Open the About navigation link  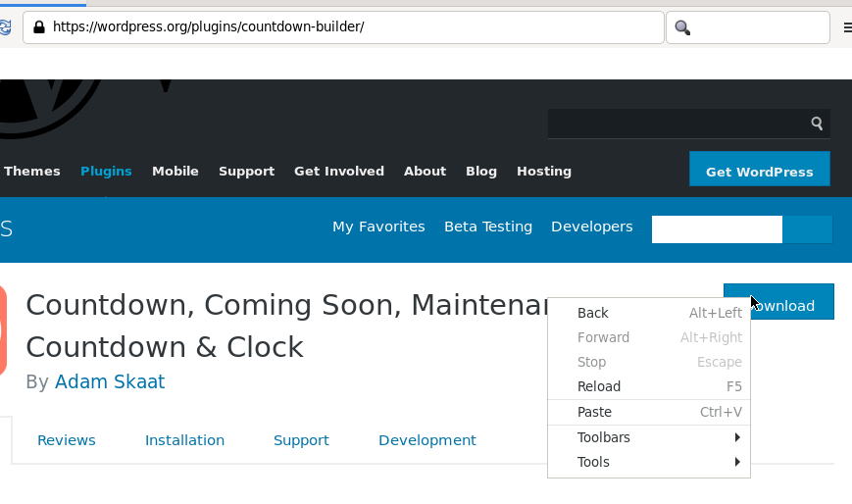[x=425, y=172]
